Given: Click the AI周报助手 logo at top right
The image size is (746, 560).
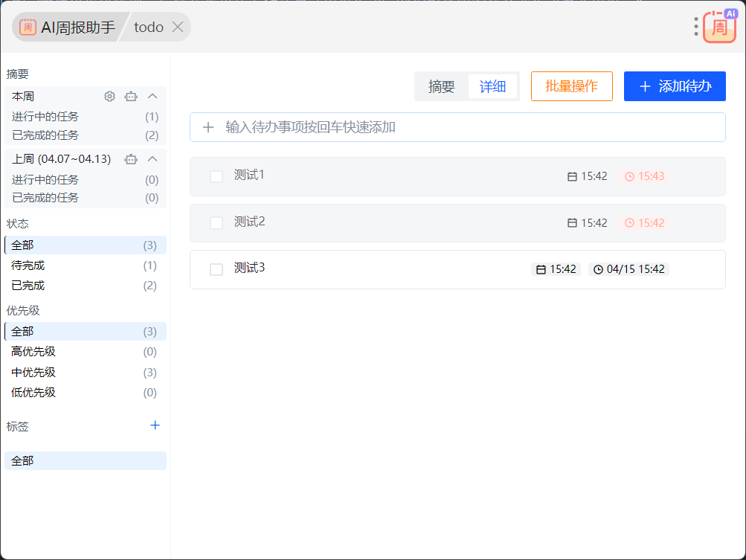Looking at the screenshot, I should 720,27.
